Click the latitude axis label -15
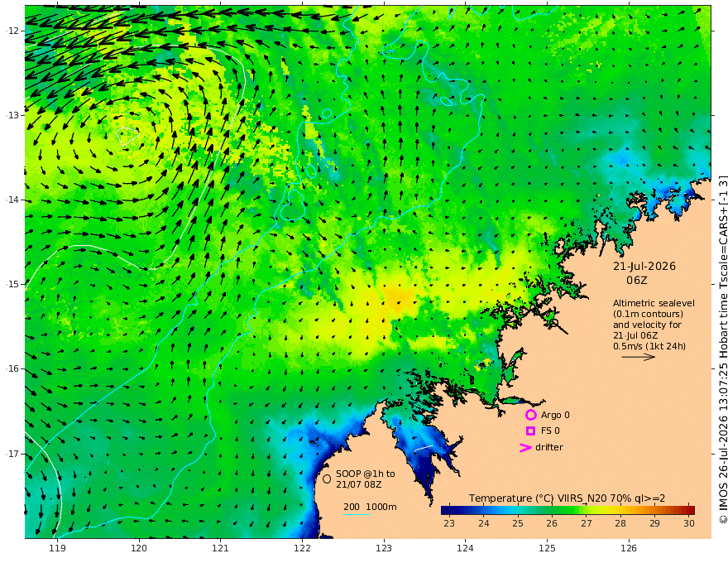Viewport: 728px width, 563px height. 12,284
